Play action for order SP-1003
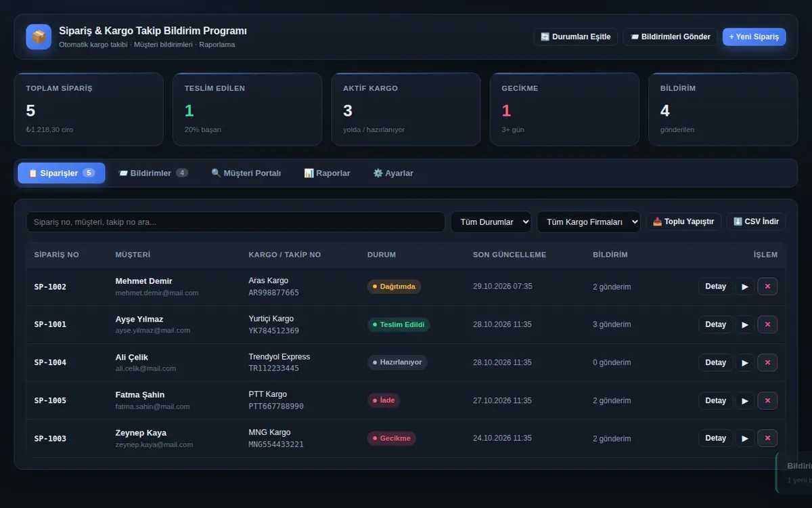This screenshot has height=508, width=812. point(745,438)
